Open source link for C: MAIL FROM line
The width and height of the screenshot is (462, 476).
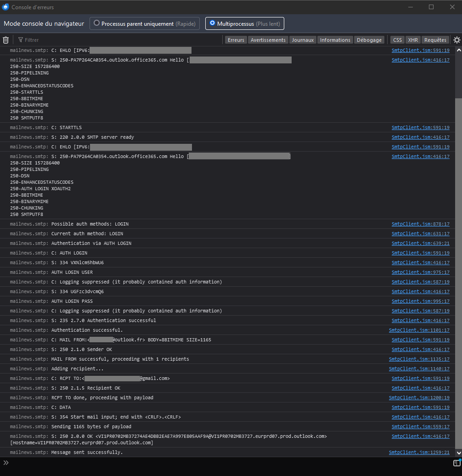(x=421, y=340)
